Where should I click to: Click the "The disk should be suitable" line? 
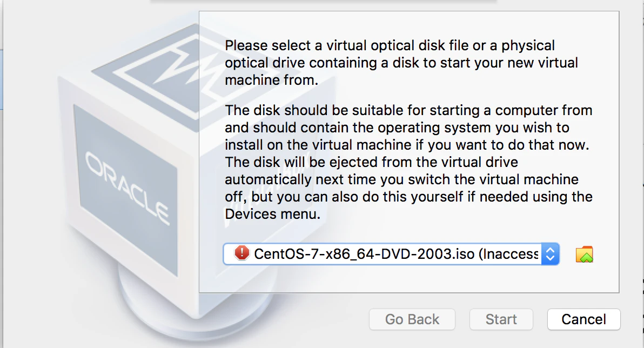408,111
